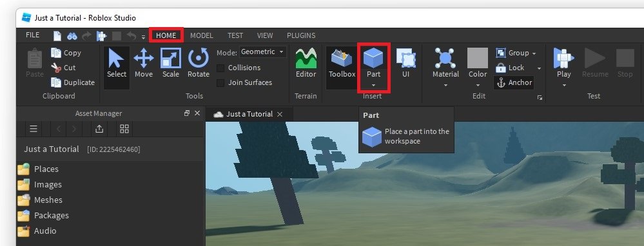Enable the Collisions checkbox
Viewport: 644px width, 246px height.
point(220,68)
